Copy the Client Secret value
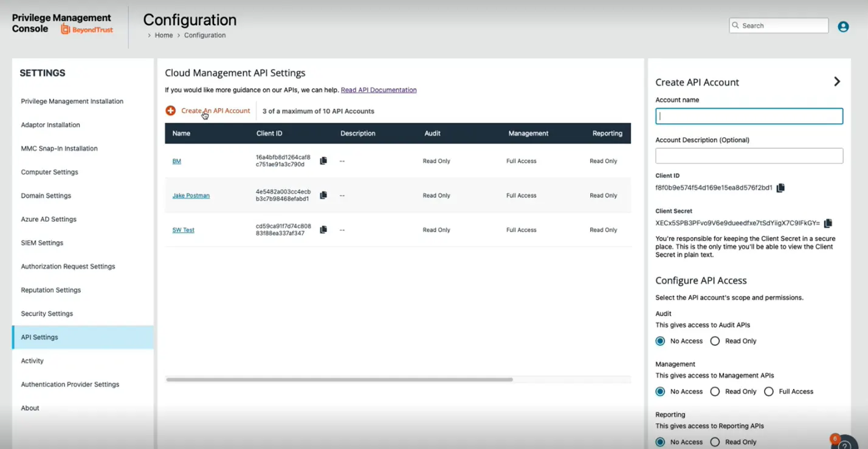Screen dimensions: 868x449 pos(828,223)
